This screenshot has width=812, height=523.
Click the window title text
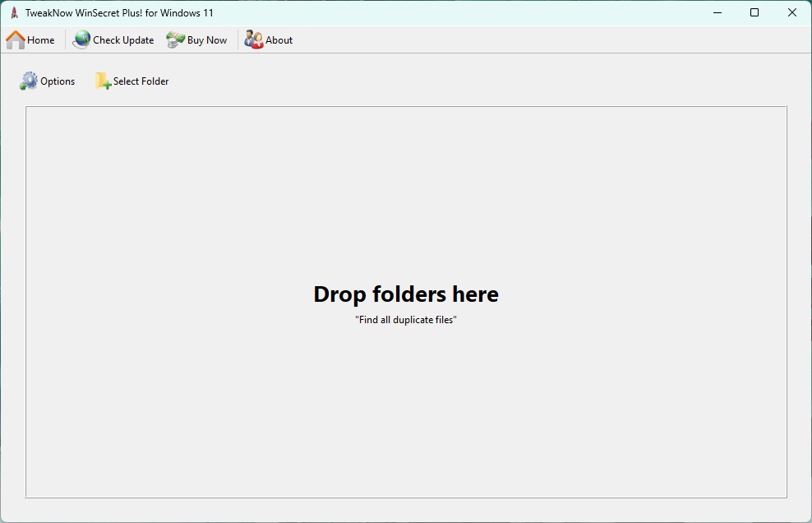120,13
